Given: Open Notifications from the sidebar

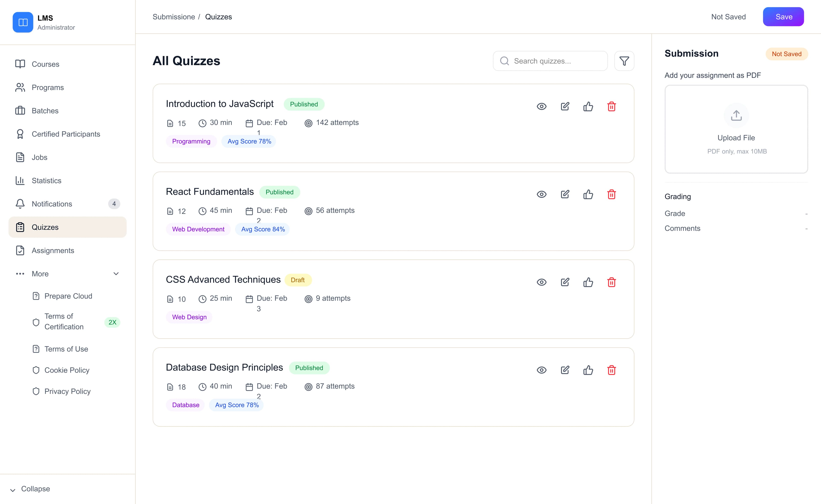Looking at the screenshot, I should [52, 204].
